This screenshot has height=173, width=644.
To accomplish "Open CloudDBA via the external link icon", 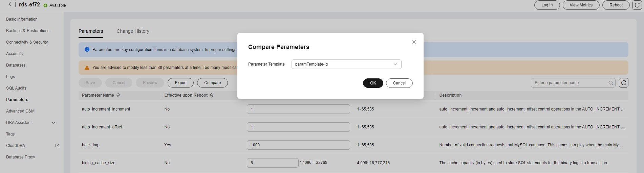I will pyautogui.click(x=57, y=146).
